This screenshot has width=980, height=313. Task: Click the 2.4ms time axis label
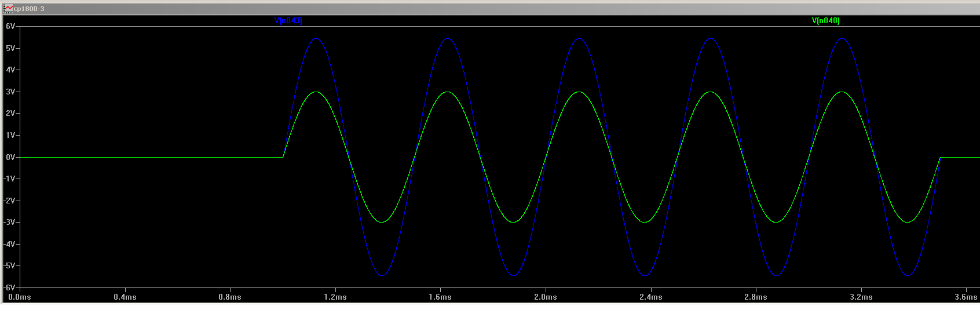pyautogui.click(x=651, y=297)
